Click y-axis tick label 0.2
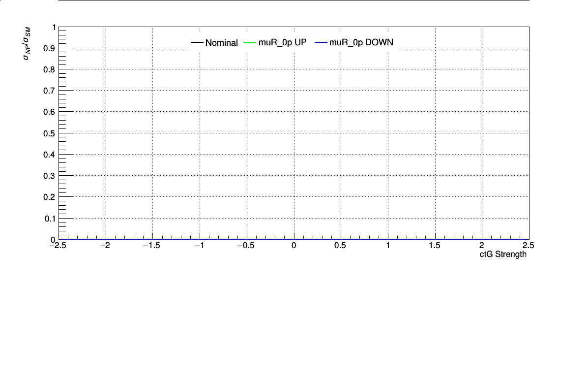The width and height of the screenshot is (588, 380). point(49,197)
